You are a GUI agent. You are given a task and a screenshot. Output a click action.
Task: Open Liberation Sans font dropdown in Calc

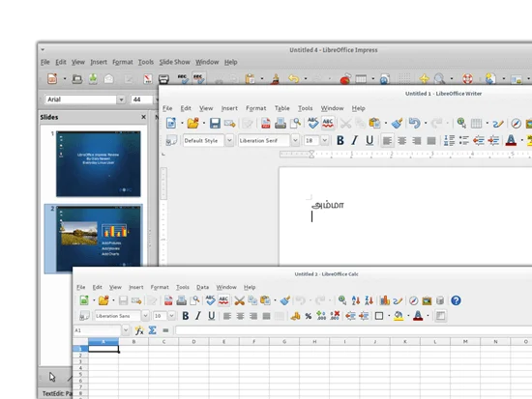tap(145, 316)
